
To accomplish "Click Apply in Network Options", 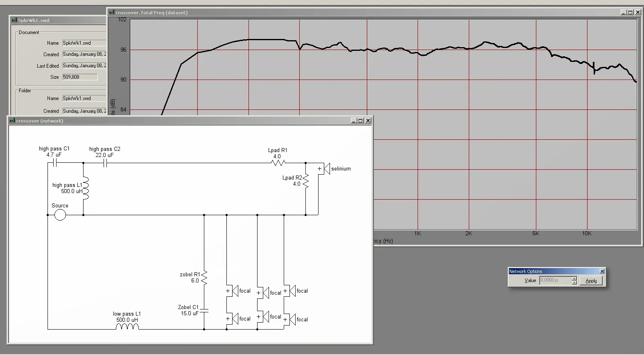I will [591, 281].
